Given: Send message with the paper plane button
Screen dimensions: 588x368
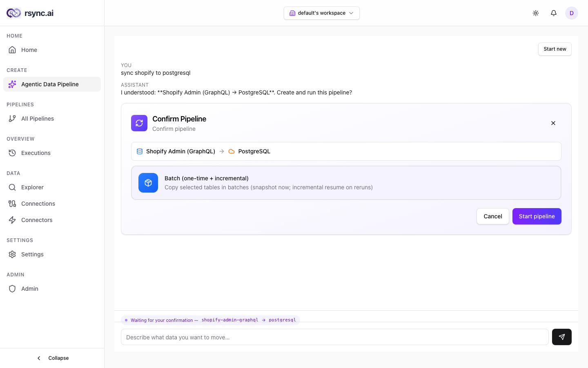Looking at the screenshot, I should (562, 337).
